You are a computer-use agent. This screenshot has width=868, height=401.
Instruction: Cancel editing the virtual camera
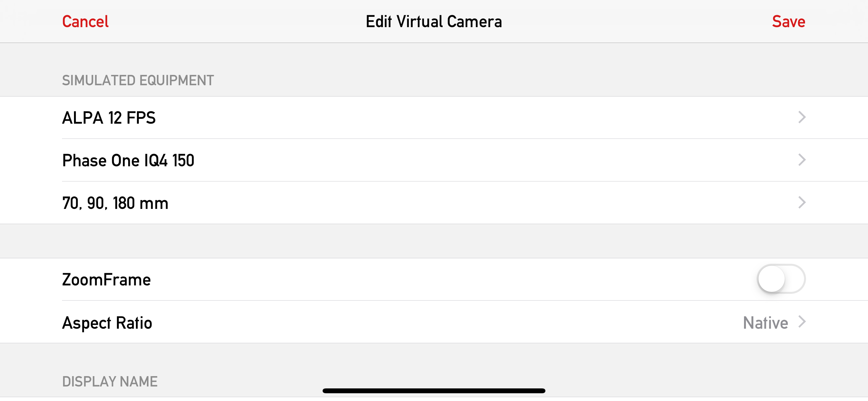85,22
